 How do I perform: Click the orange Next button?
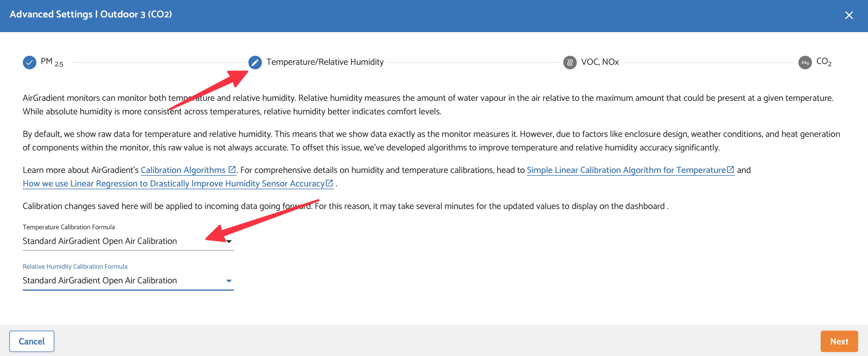[x=839, y=341]
